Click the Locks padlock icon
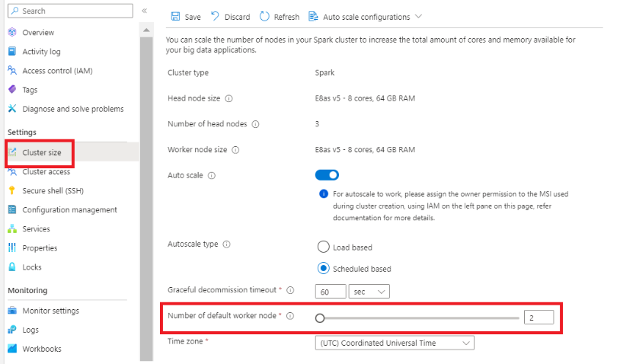Viewport: 620px width, 364px height. [x=12, y=267]
